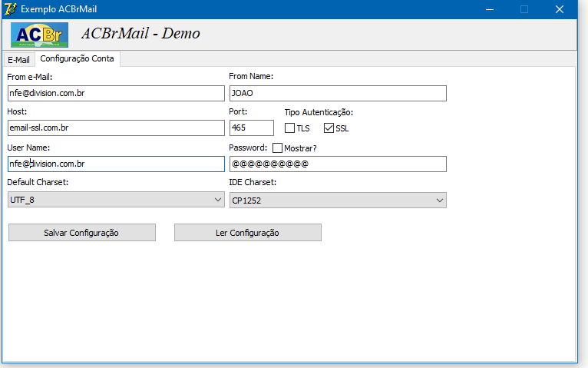Click the Ler Configuração button
This screenshot has height=368, width=588.
247,233
